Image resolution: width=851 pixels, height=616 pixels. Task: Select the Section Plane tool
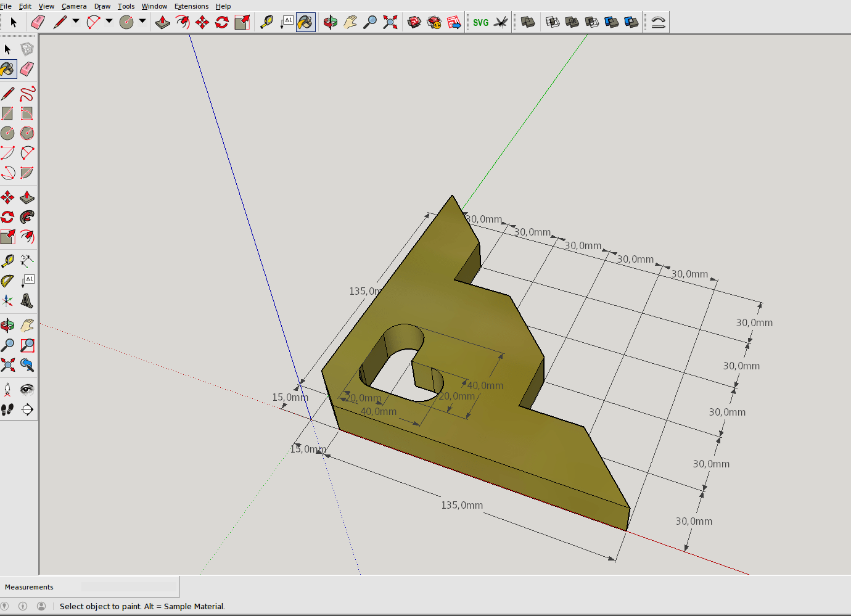click(27, 409)
